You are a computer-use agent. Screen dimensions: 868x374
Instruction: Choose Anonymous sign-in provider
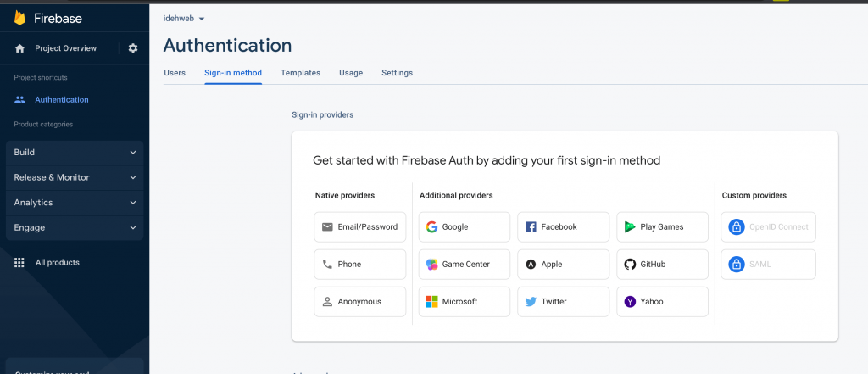[359, 301]
